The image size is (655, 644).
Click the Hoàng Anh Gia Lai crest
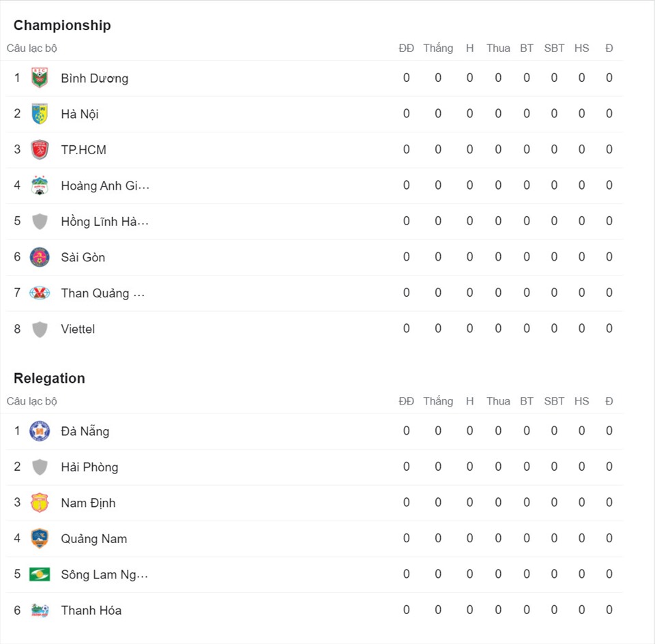click(40, 186)
